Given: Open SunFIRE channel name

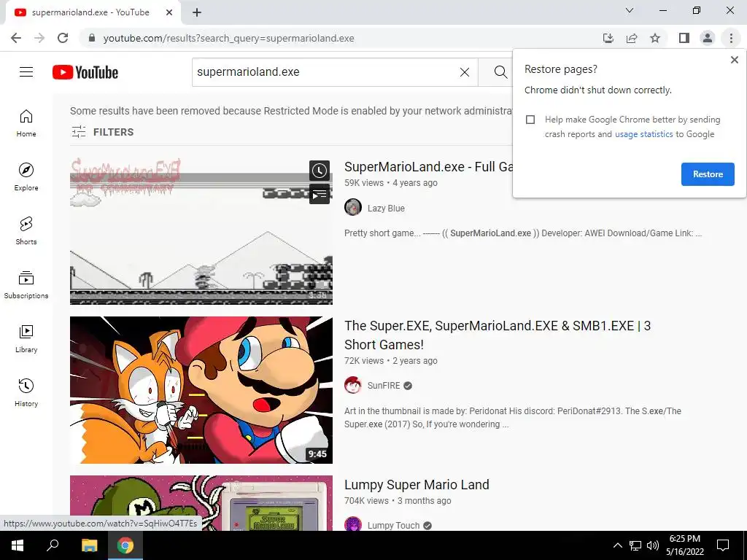Looking at the screenshot, I should tap(384, 386).
